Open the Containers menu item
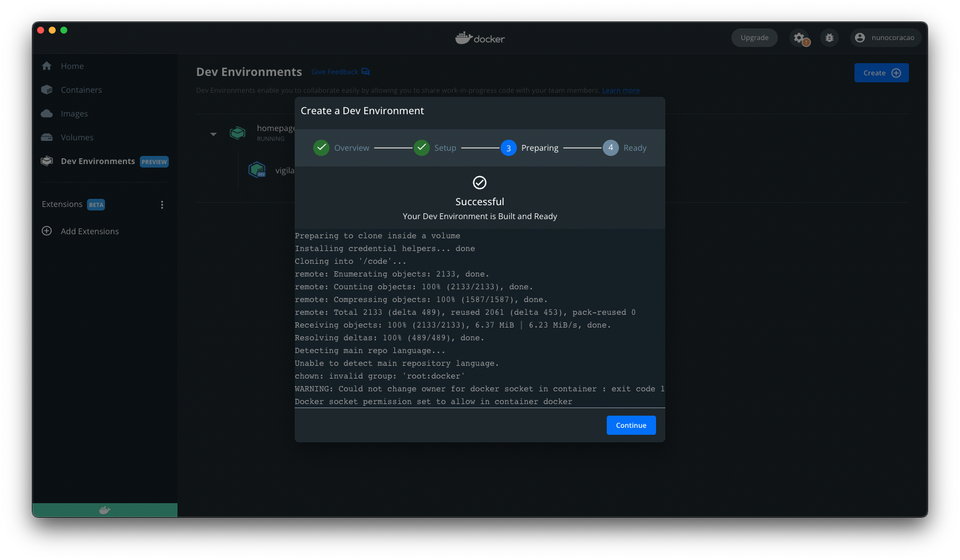Image resolution: width=960 pixels, height=560 pixels. pos(81,90)
